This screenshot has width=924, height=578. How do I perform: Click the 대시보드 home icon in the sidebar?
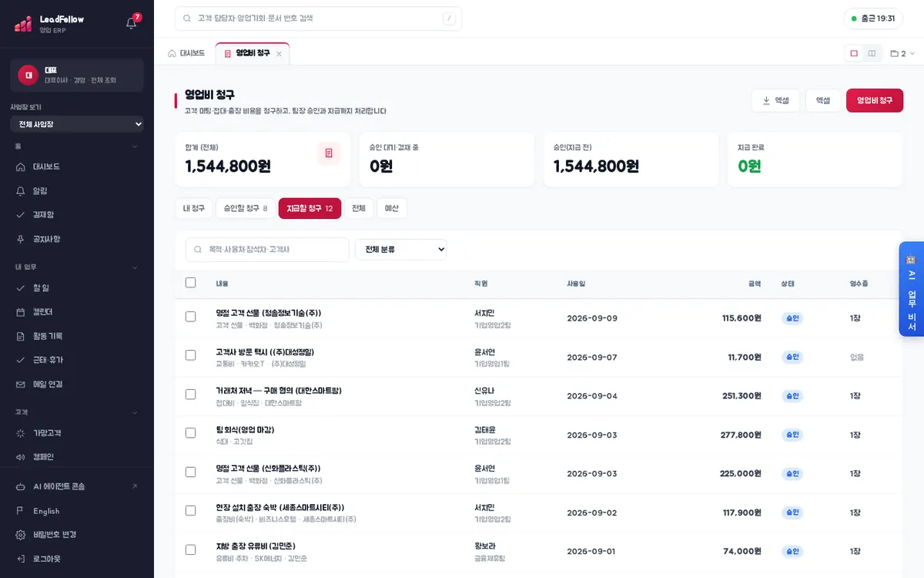21,166
